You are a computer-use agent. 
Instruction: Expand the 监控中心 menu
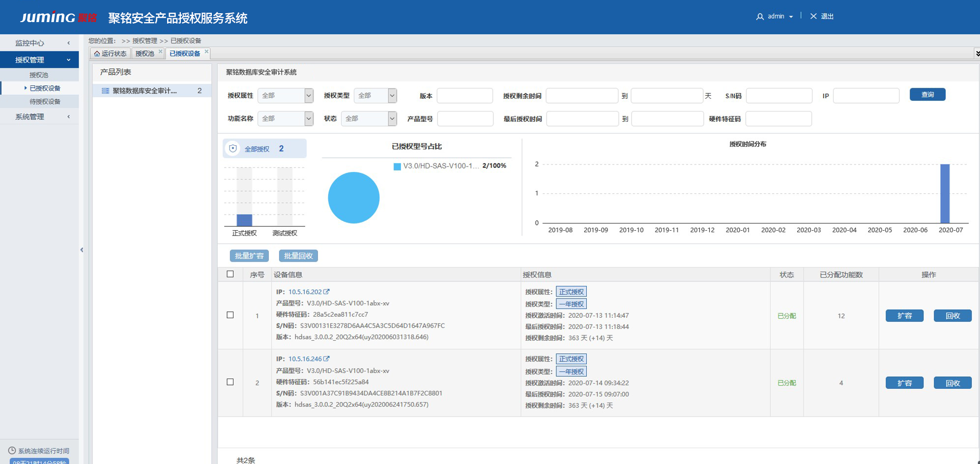(x=39, y=43)
